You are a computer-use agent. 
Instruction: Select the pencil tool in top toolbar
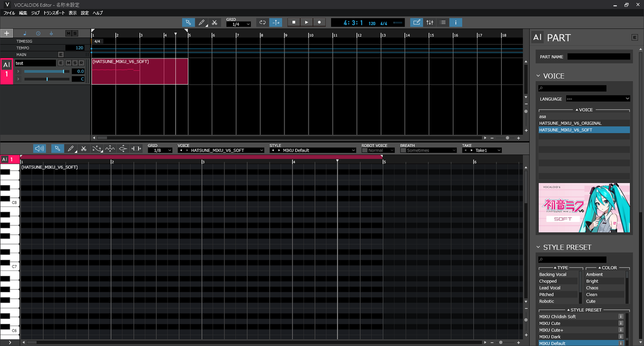point(202,23)
